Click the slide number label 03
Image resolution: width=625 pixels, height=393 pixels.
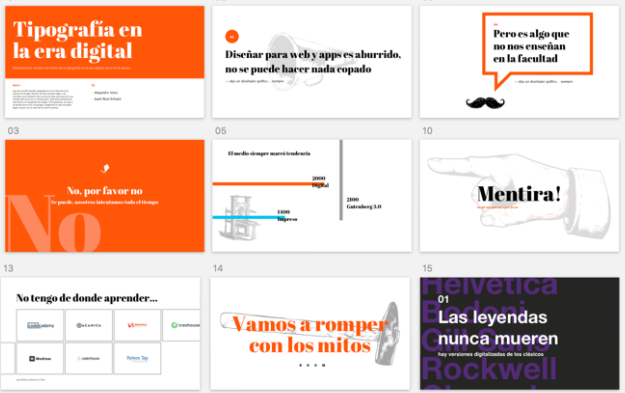pyautogui.click(x=13, y=131)
